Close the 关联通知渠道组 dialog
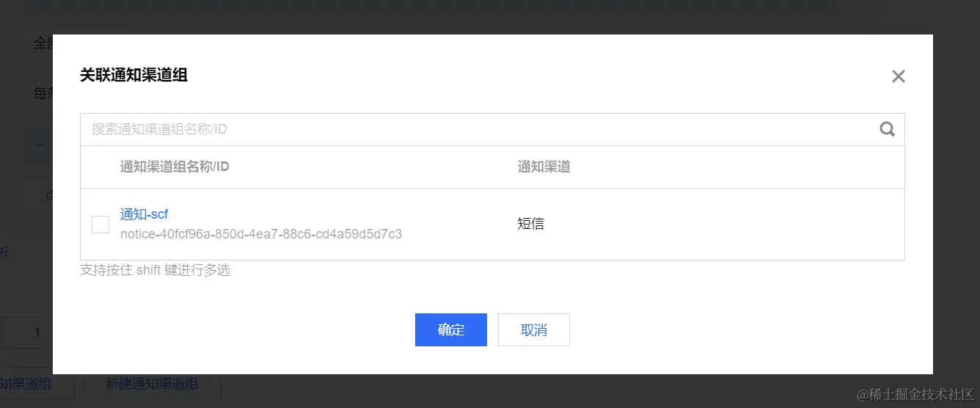980x408 pixels. [899, 76]
